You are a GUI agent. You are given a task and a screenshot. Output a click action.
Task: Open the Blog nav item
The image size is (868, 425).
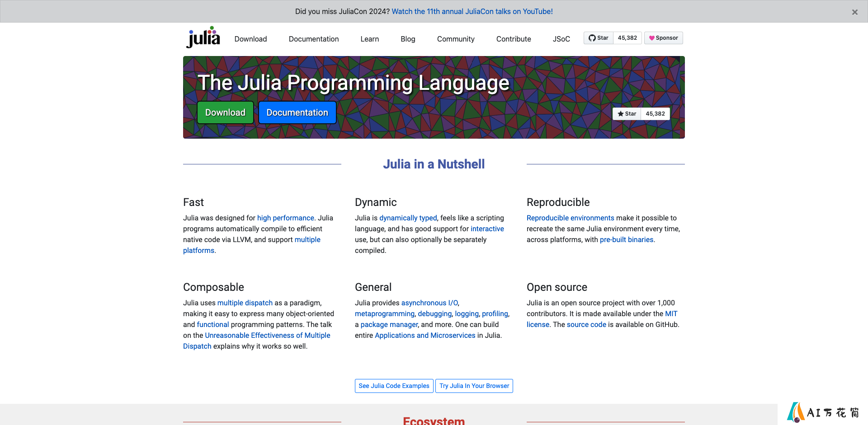click(408, 39)
